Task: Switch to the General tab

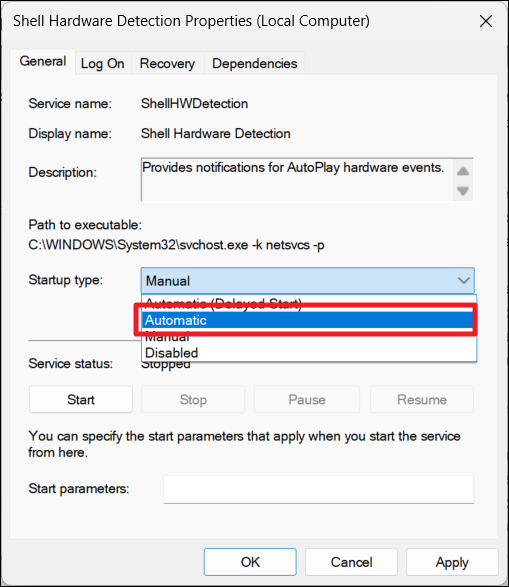Action: (43, 61)
